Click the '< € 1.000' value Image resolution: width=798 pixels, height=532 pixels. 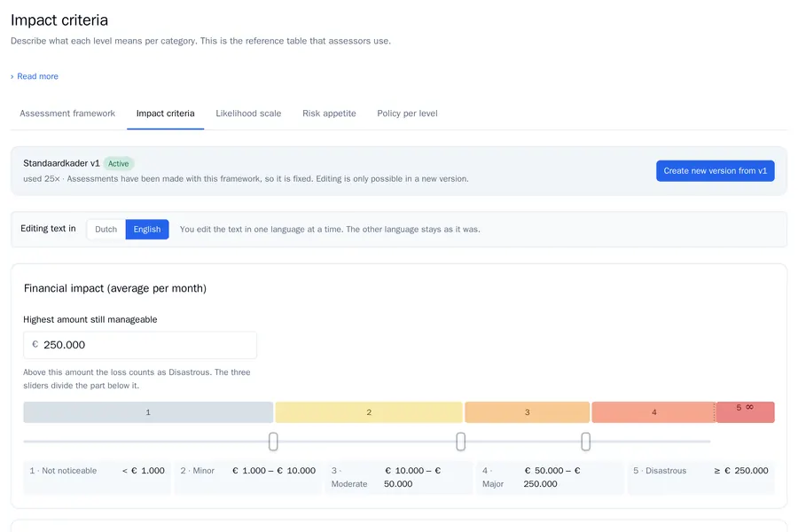tap(144, 471)
